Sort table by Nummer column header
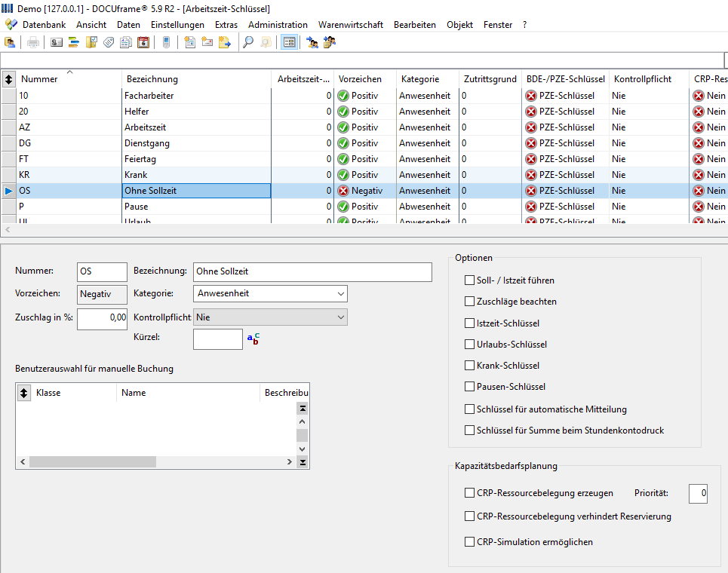The height and width of the screenshot is (573, 728). pos(69,79)
